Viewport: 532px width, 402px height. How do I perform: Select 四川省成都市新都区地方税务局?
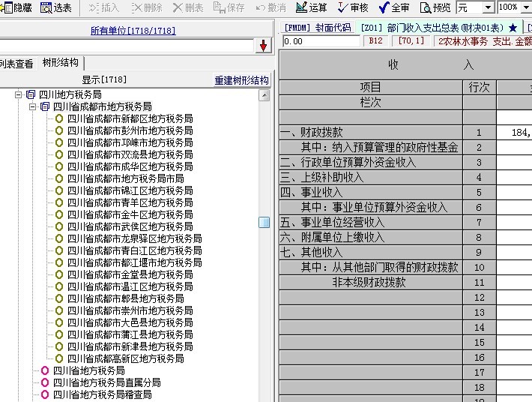(x=130, y=118)
